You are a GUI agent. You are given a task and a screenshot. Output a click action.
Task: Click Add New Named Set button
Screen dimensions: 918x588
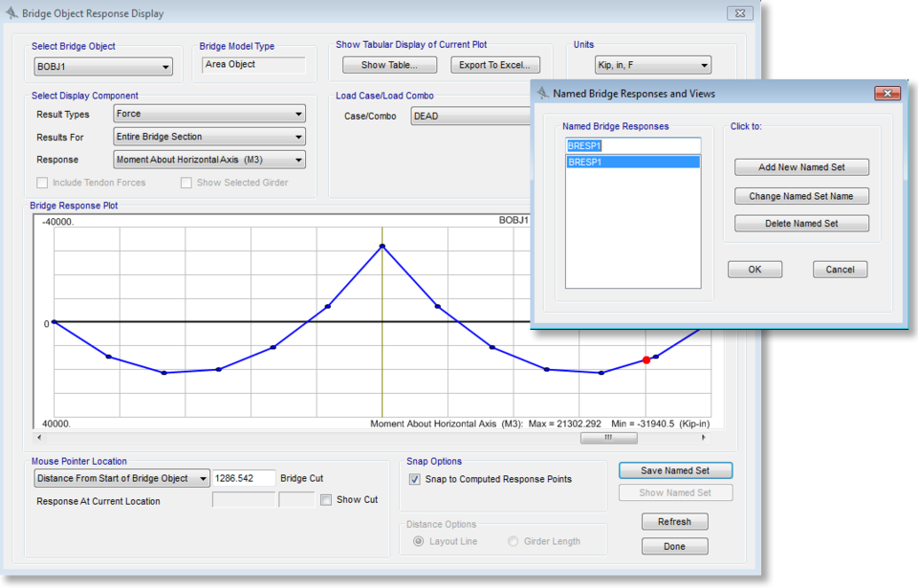pos(801,167)
